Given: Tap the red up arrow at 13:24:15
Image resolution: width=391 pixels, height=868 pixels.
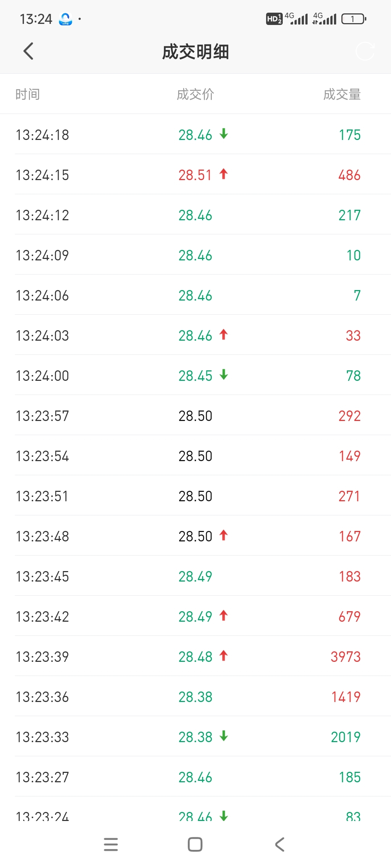Looking at the screenshot, I should point(224,174).
